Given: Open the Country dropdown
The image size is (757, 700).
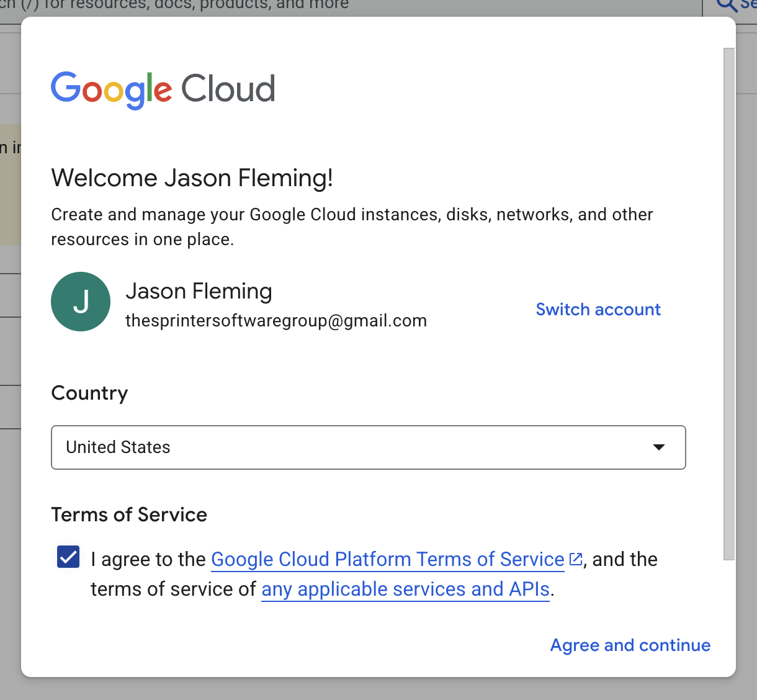Looking at the screenshot, I should 368,447.
